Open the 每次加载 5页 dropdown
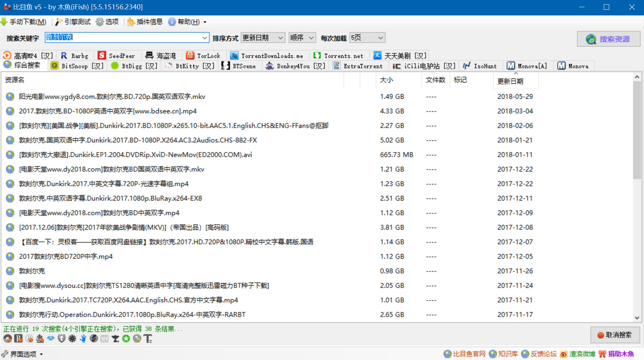 tap(367, 37)
